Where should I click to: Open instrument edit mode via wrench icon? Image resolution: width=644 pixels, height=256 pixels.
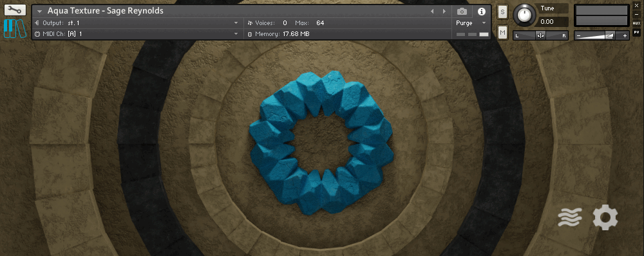pyautogui.click(x=15, y=10)
